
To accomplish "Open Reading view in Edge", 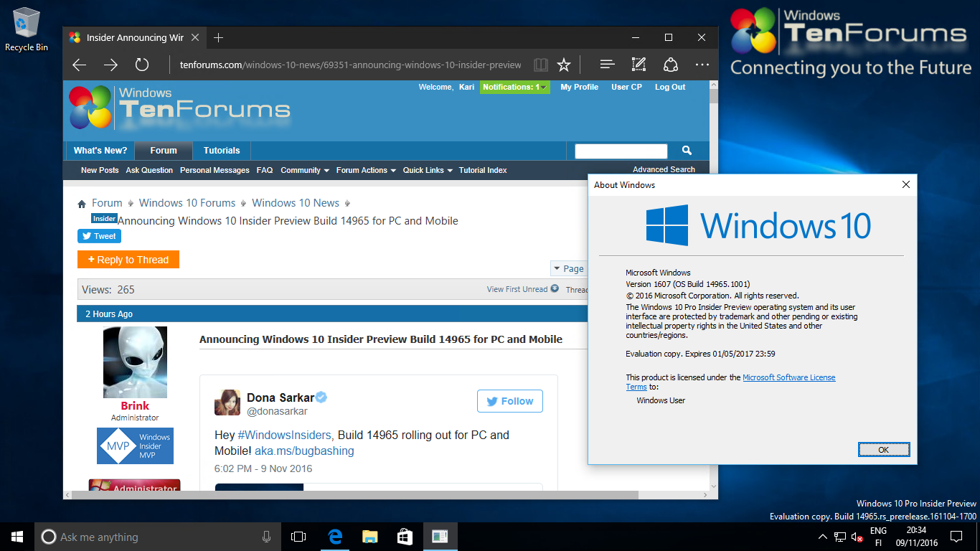I will 541,65.
